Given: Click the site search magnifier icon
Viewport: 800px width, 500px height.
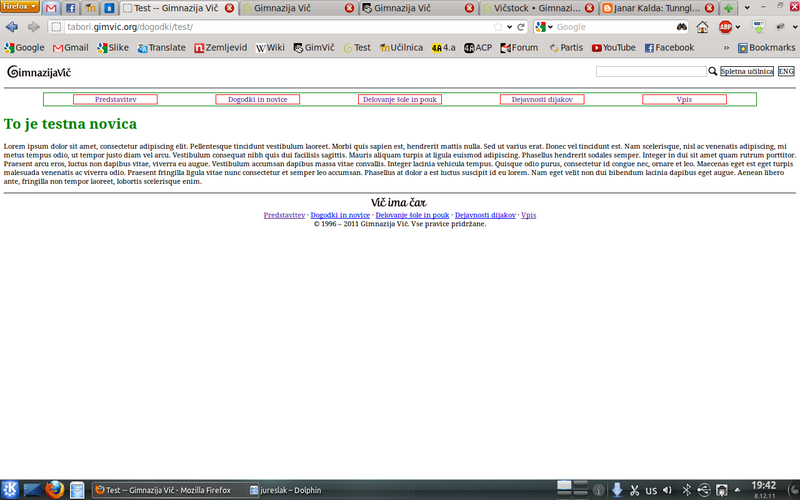Looking at the screenshot, I should coord(713,72).
